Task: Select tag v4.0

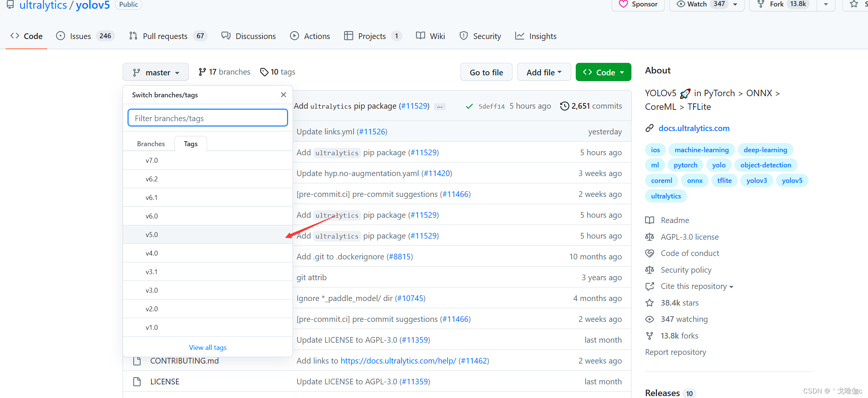Action: pos(208,253)
